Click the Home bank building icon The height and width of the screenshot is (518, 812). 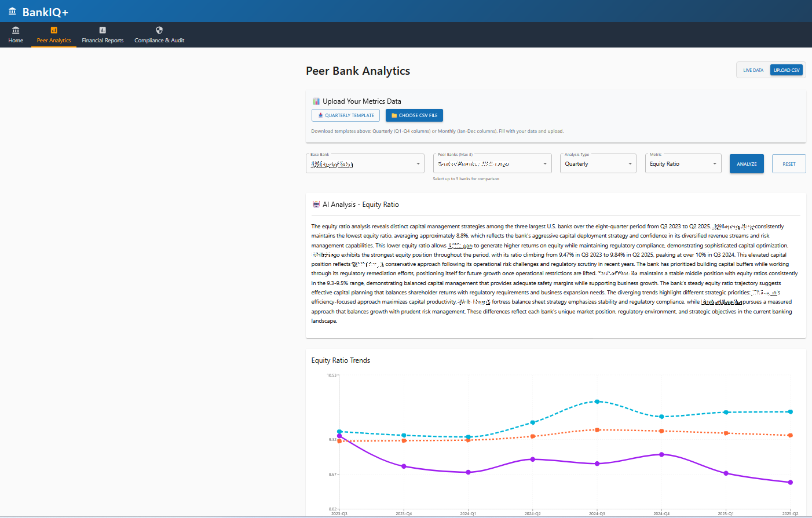[x=16, y=30]
